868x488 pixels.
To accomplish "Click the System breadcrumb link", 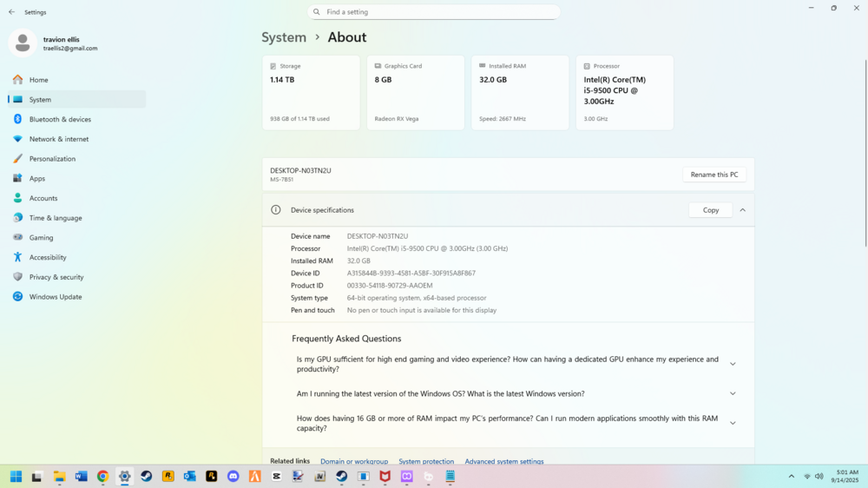I will tap(284, 37).
